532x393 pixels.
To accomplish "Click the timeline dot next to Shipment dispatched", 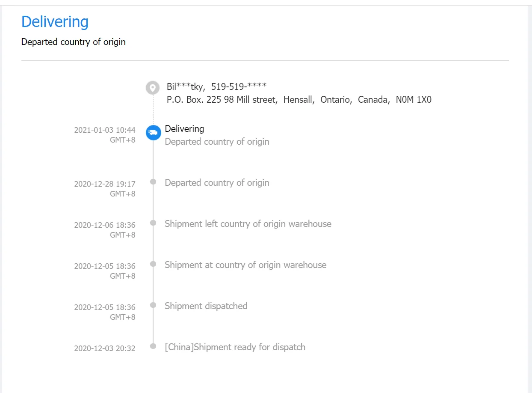I will click(x=153, y=305).
